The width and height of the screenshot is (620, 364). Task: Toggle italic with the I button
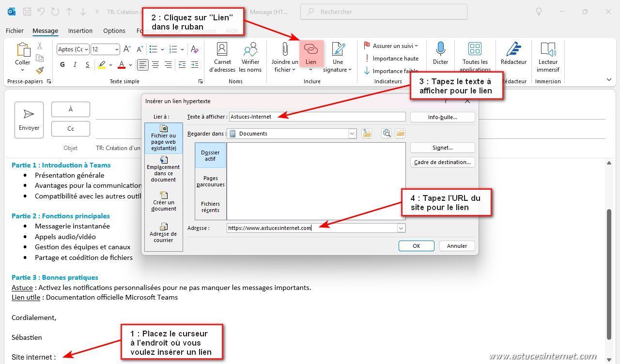(75, 64)
